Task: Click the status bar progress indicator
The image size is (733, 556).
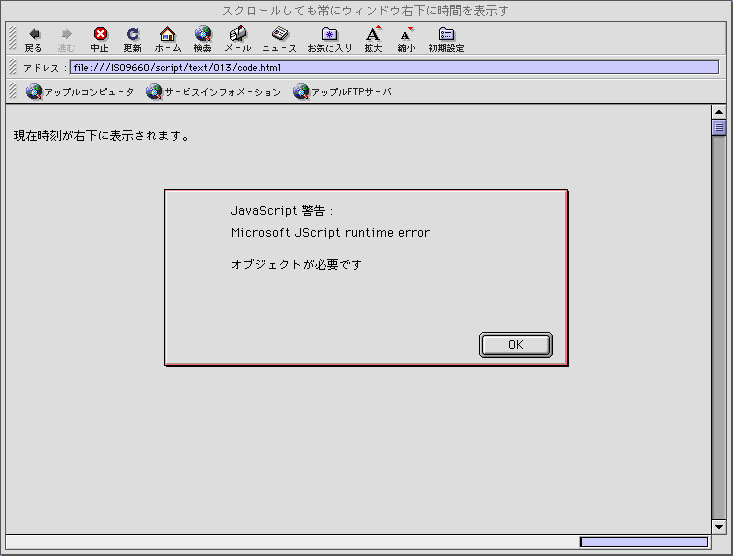Action: (644, 542)
